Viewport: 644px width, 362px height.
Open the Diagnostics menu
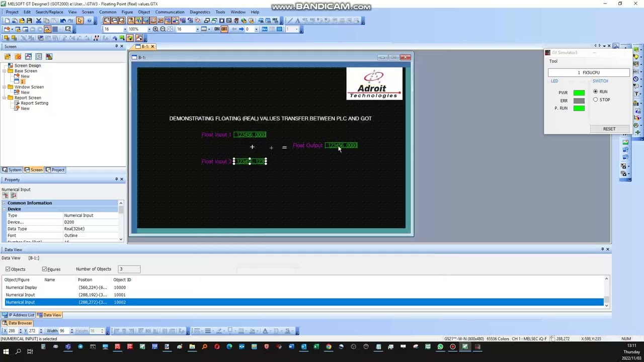pos(200,12)
